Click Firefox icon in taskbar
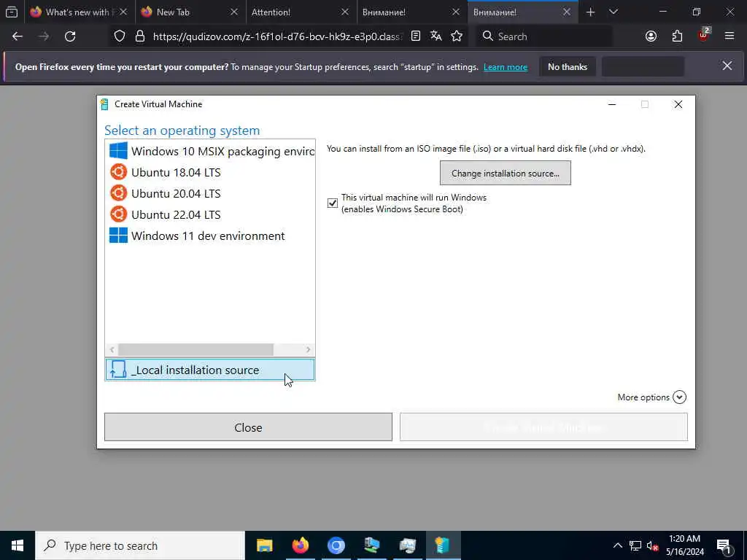 click(300, 545)
